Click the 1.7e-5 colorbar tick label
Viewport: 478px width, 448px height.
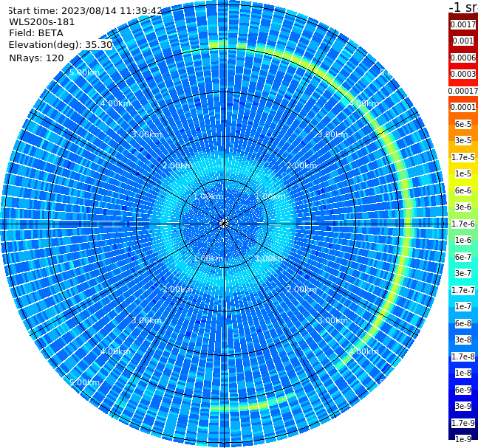463,157
